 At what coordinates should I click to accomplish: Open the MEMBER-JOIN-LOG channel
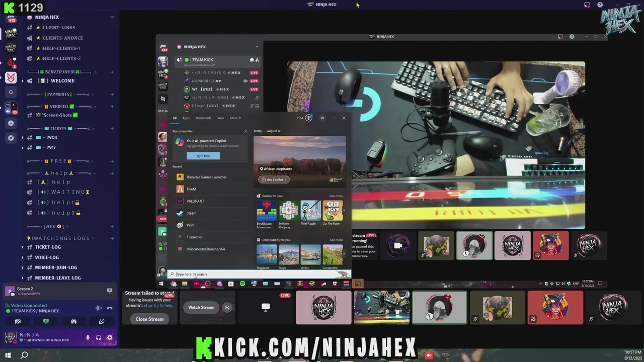[x=56, y=267]
